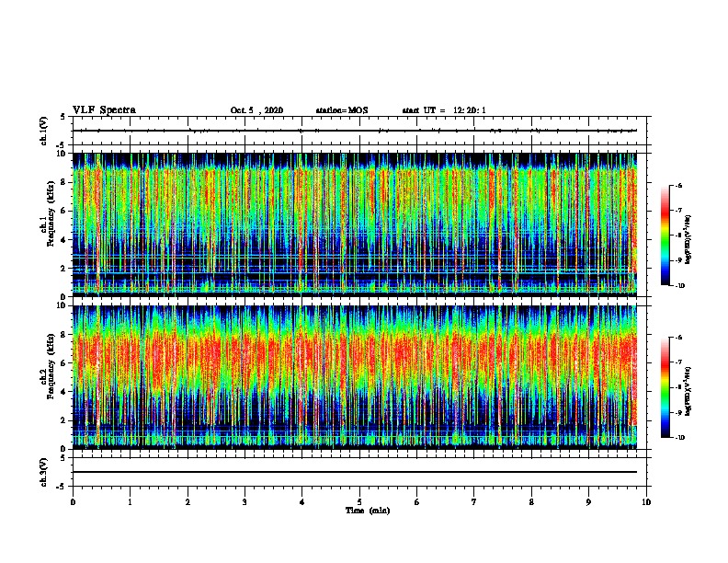Click time axis tick label "0"
Image resolution: width=728 pixels, height=563 pixels.
pyautogui.click(x=73, y=501)
